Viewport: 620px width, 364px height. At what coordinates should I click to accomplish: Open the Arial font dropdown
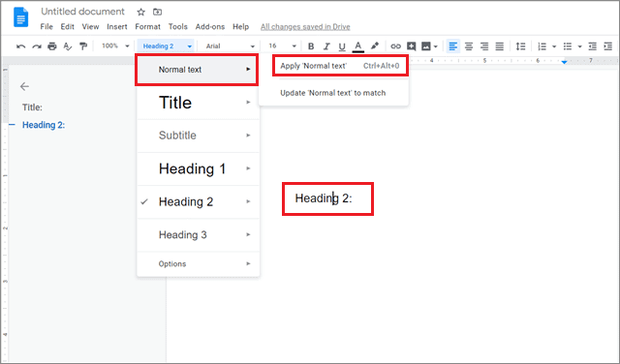point(230,46)
